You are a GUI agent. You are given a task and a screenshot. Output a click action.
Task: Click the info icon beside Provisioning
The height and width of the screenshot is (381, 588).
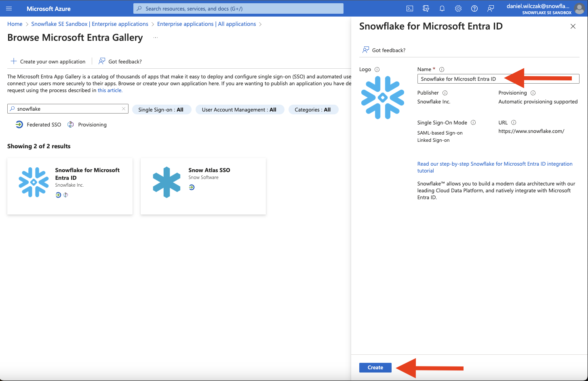(533, 93)
